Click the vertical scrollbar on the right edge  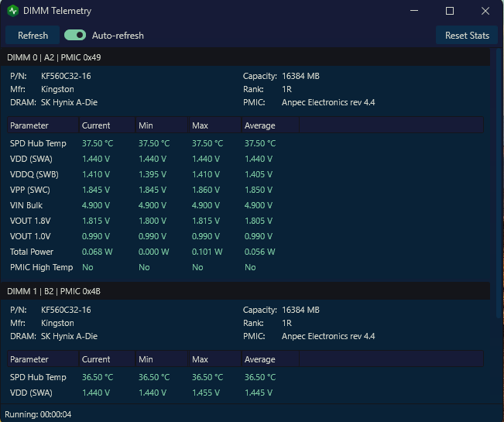click(x=499, y=184)
